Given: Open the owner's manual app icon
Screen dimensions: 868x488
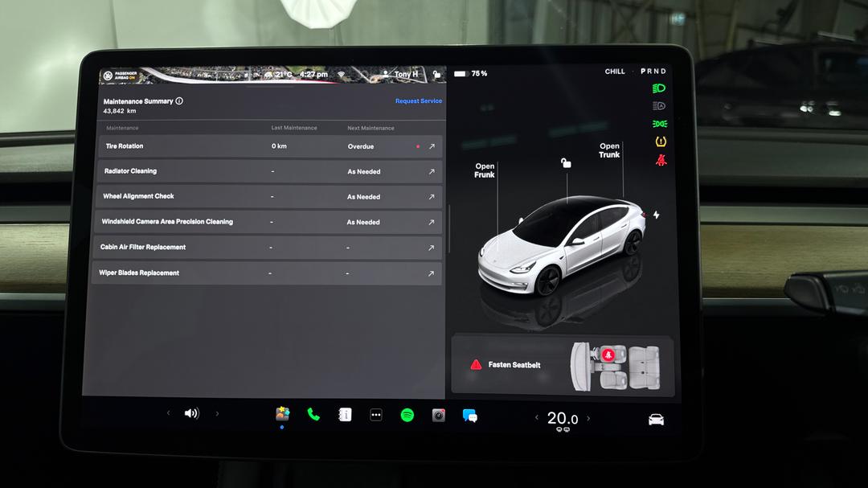Looking at the screenshot, I should [345, 414].
